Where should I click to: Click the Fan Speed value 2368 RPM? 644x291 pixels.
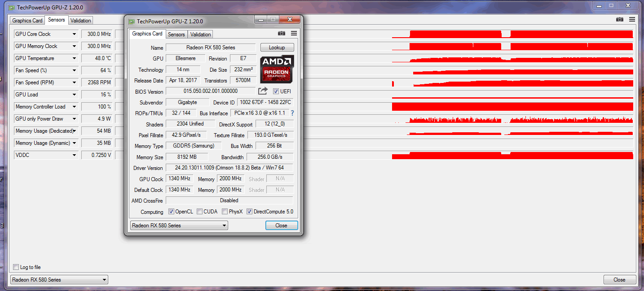pos(97,83)
